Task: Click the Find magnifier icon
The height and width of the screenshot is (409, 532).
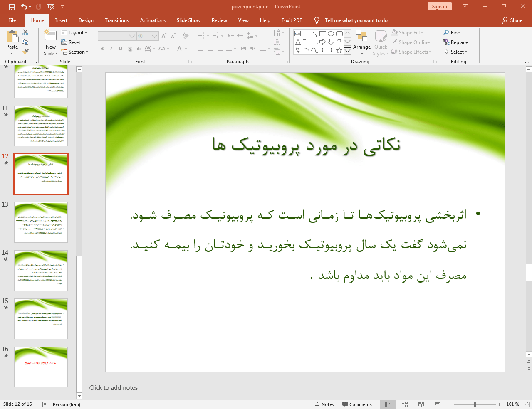Action: coord(446,32)
